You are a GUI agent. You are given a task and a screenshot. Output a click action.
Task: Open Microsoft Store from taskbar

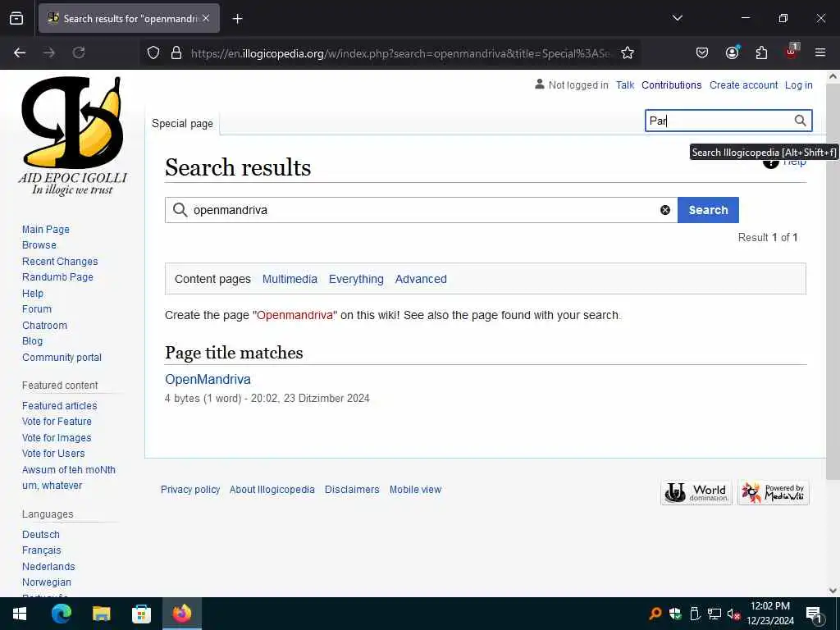click(141, 614)
